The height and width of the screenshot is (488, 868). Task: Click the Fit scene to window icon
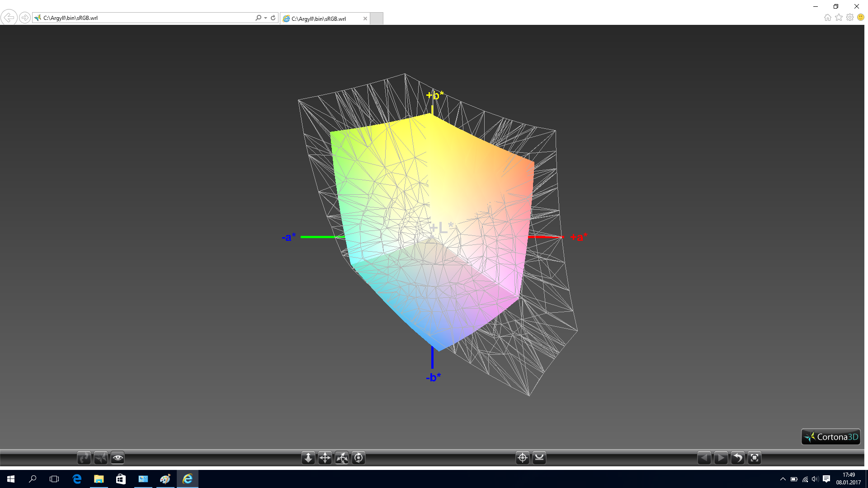pos(754,458)
